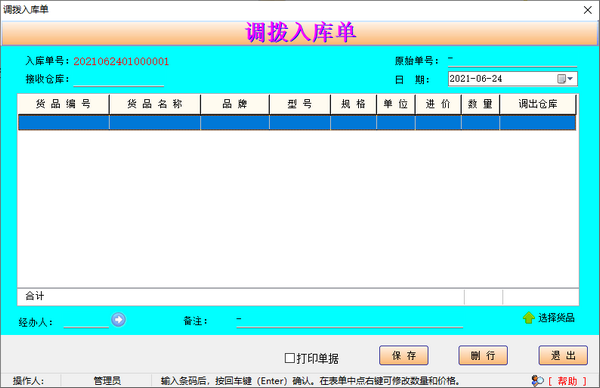Click the 规格 column header
This screenshot has width=600, height=388.
pos(354,104)
